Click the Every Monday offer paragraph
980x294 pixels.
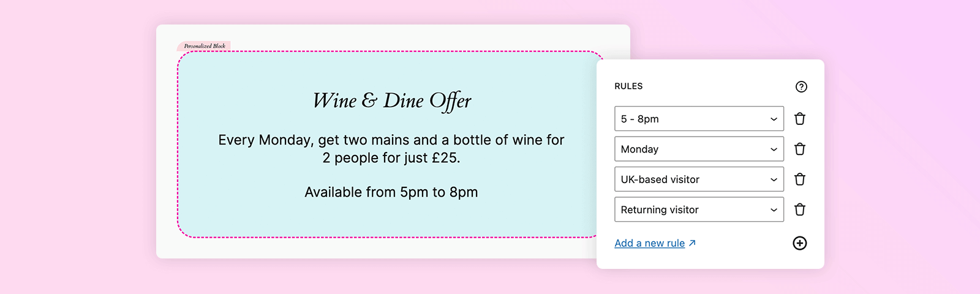(x=391, y=149)
